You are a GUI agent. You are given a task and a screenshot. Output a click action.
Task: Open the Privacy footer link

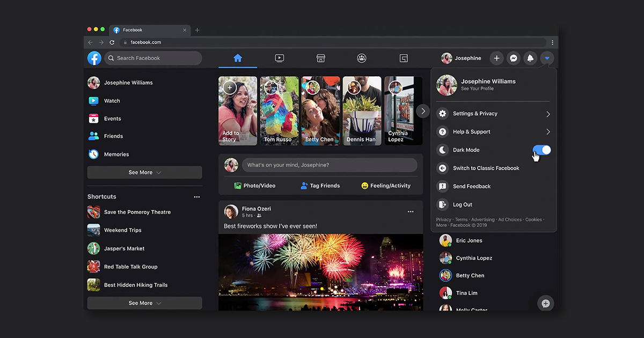tap(443, 219)
